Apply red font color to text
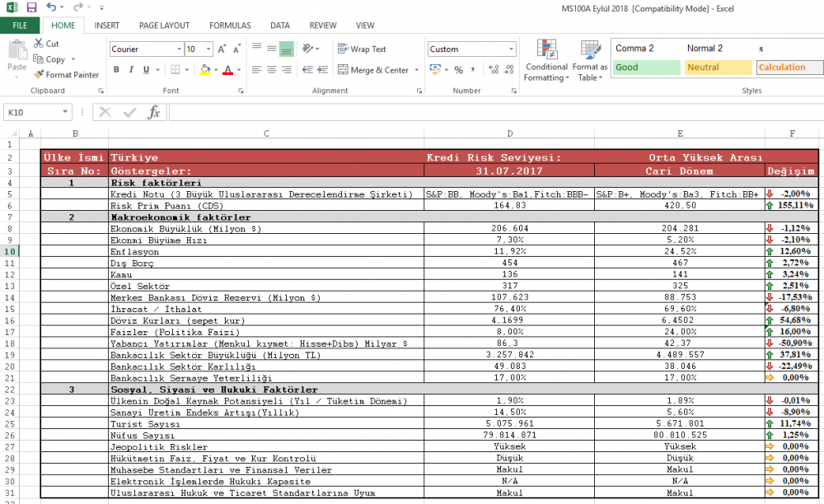Image resolution: width=824 pixels, height=504 pixels. 227,70
